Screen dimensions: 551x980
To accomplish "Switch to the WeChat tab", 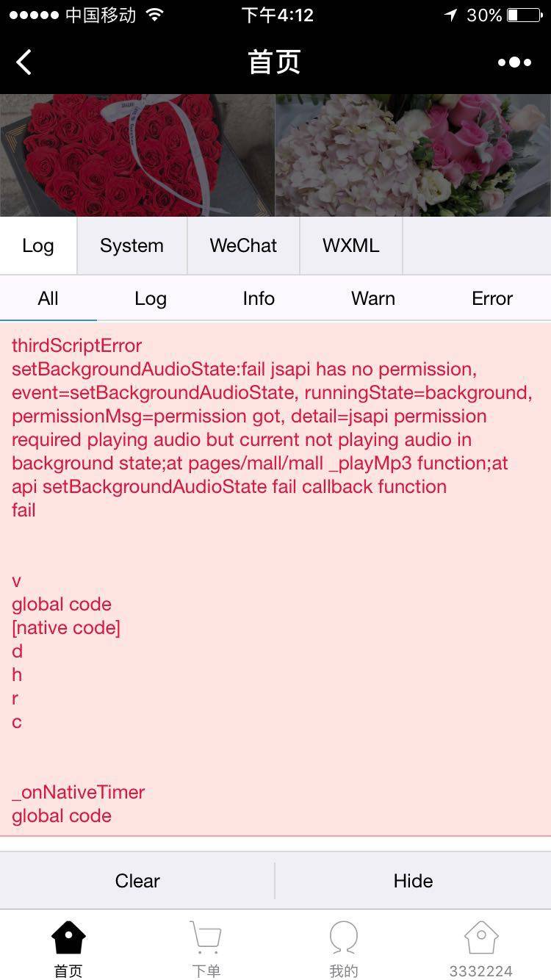I will [x=243, y=245].
